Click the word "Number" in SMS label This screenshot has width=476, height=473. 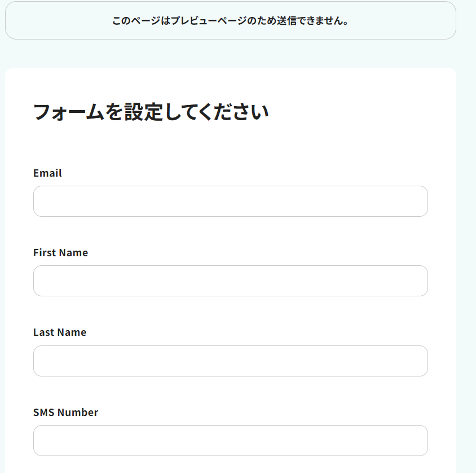(x=78, y=413)
